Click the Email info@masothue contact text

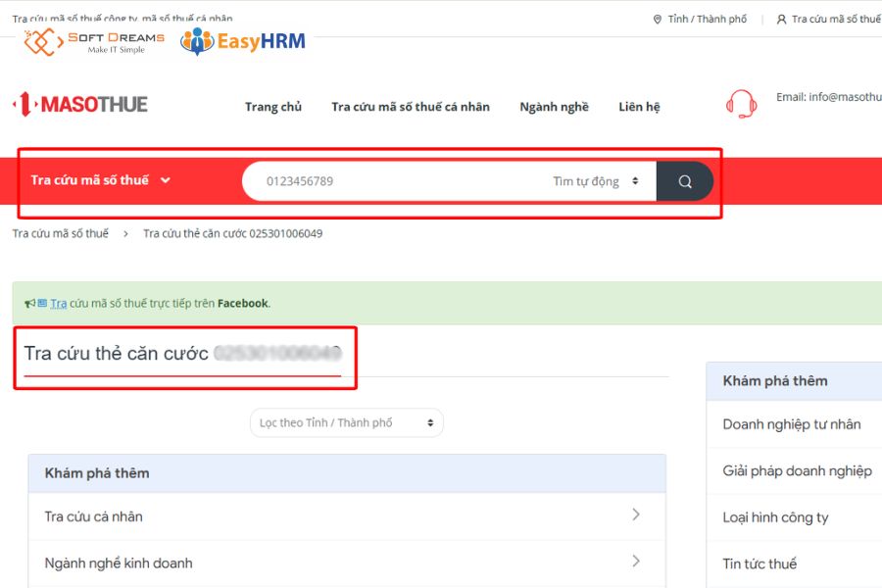[x=828, y=97]
